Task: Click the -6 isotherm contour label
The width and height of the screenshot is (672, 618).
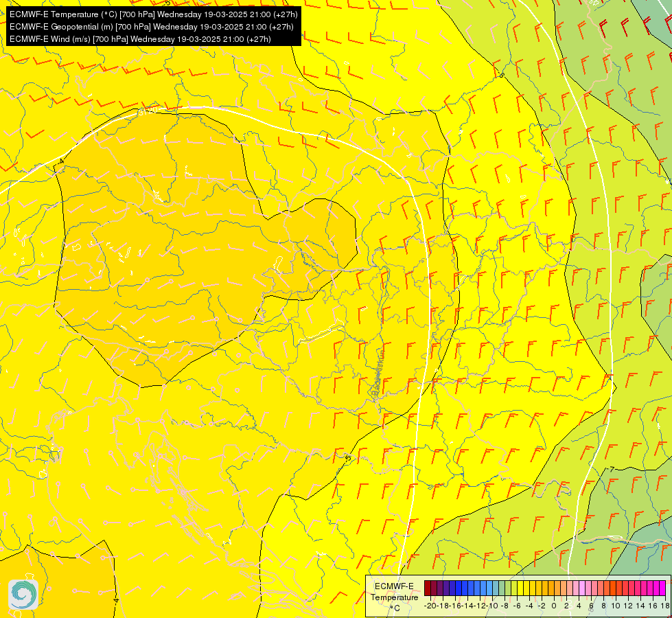Action: pos(500,75)
